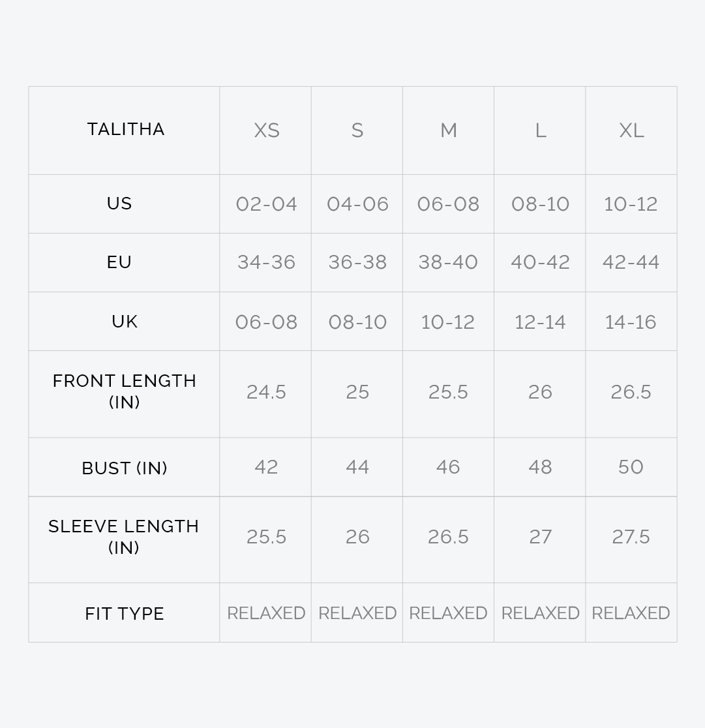This screenshot has height=728, width=705.
Task: Click the SLEEVE LENGTH (IN) row label
Action: pos(124,537)
